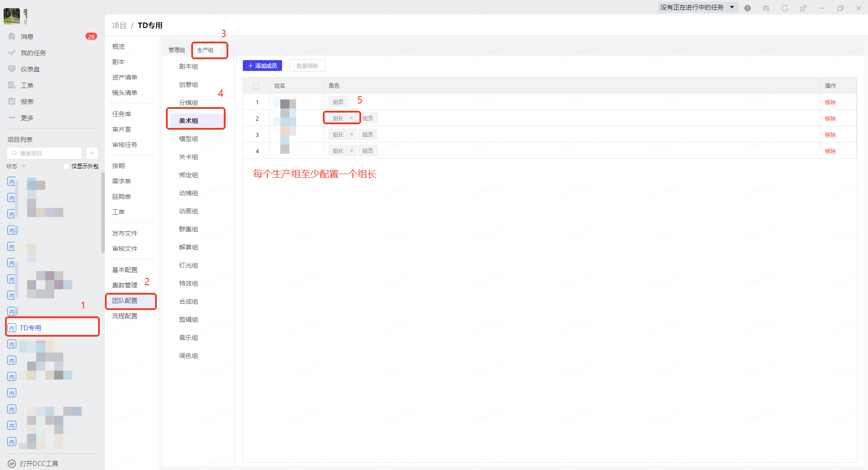868x470 pixels.
Task: Click the refresh icon in title bar
Action: (785, 8)
